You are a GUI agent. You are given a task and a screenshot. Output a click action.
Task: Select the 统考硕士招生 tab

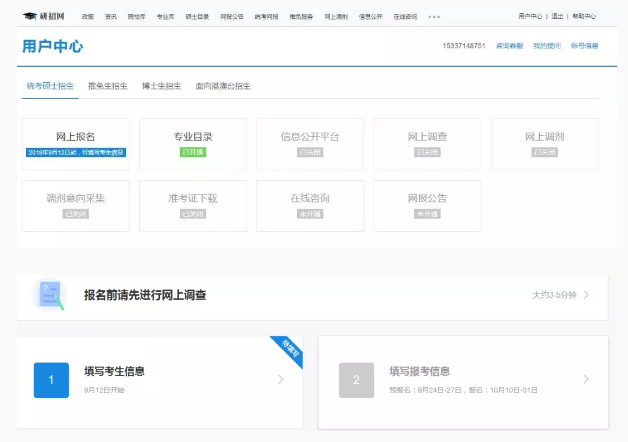tap(50, 86)
